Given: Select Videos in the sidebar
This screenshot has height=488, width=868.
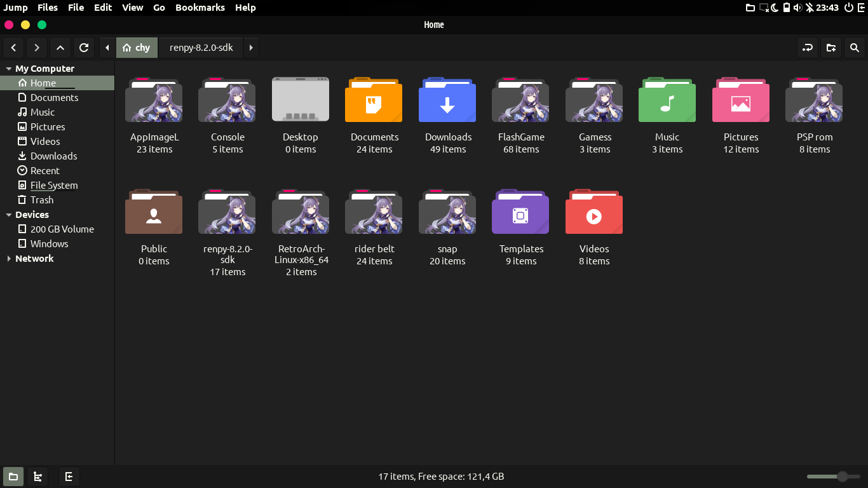Looking at the screenshot, I should [x=57, y=141].
